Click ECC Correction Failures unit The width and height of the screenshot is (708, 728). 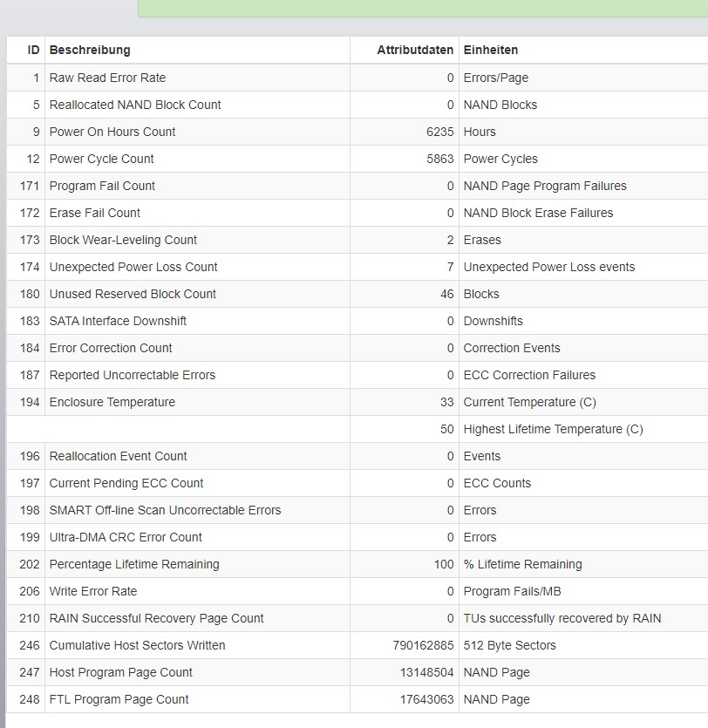(x=529, y=375)
